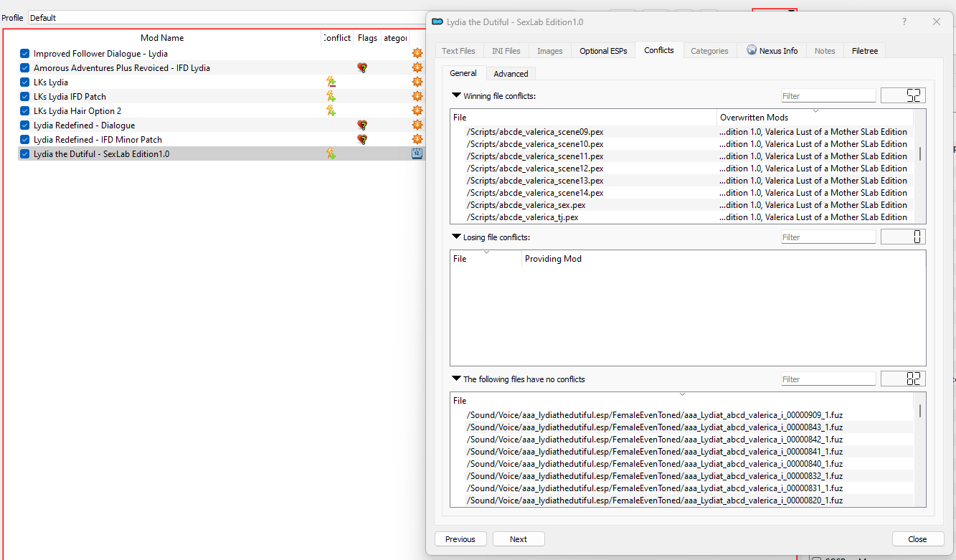Click the winning file conflicts Filter field
Viewport: 956px width, 560px height.
828,95
